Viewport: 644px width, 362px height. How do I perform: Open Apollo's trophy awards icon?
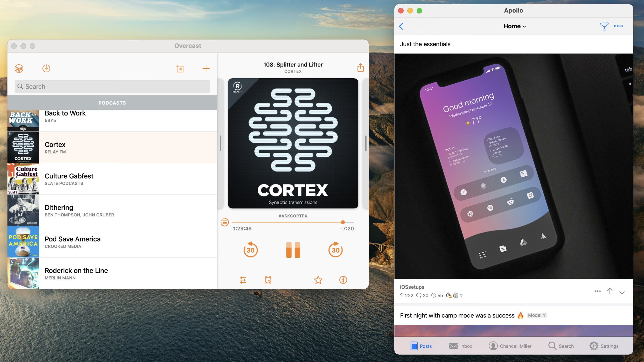(604, 26)
